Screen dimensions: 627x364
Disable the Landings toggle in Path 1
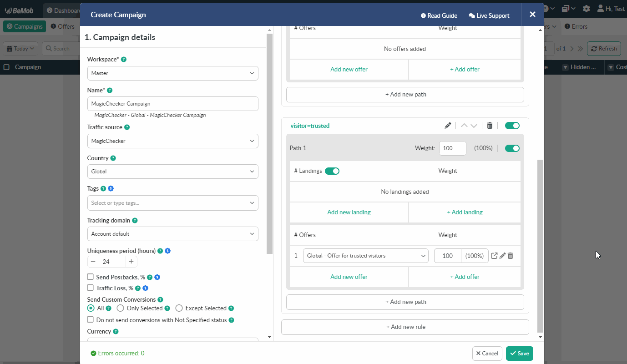coord(332,171)
